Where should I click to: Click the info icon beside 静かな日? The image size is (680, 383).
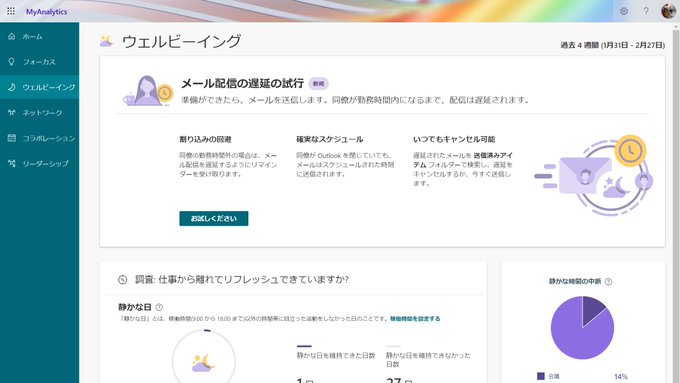[x=159, y=307]
